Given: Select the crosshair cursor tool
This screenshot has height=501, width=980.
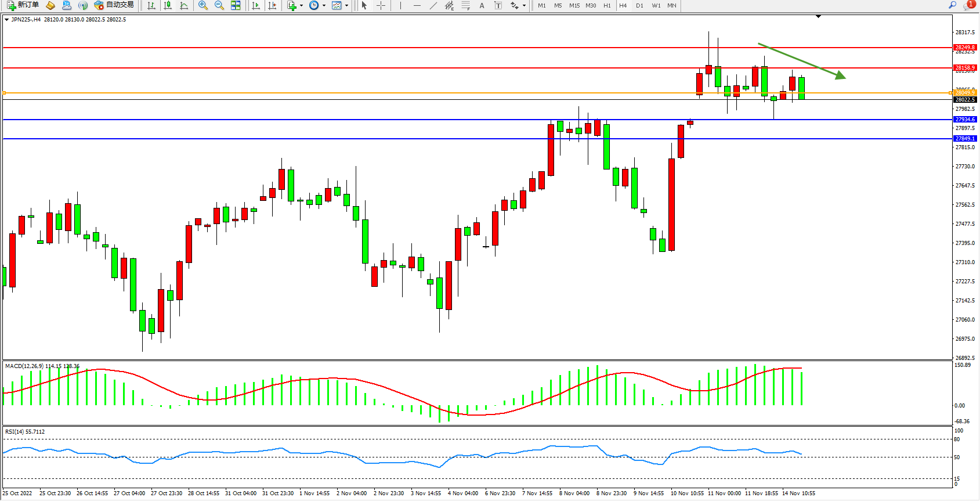Looking at the screenshot, I should (x=381, y=5).
